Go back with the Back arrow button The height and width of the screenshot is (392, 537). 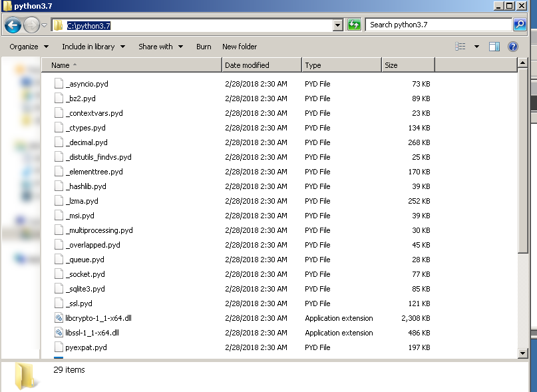[13, 25]
